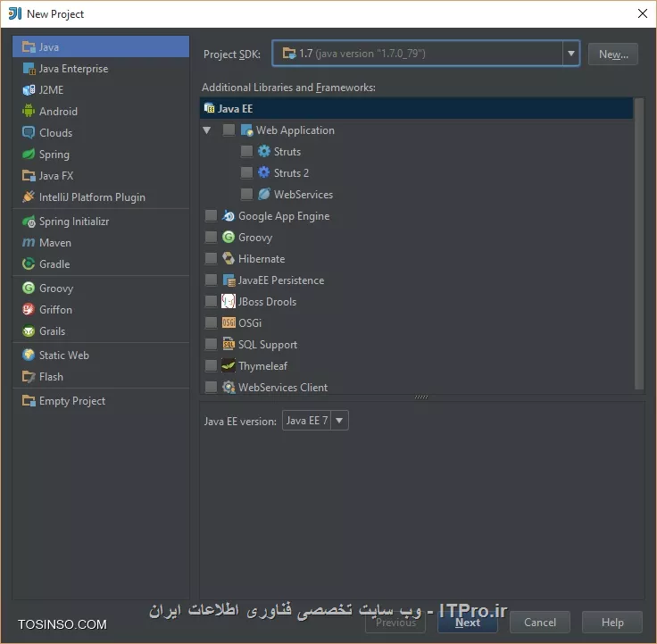Select the Spring leaf icon
The width and height of the screenshot is (657, 644).
tap(29, 154)
